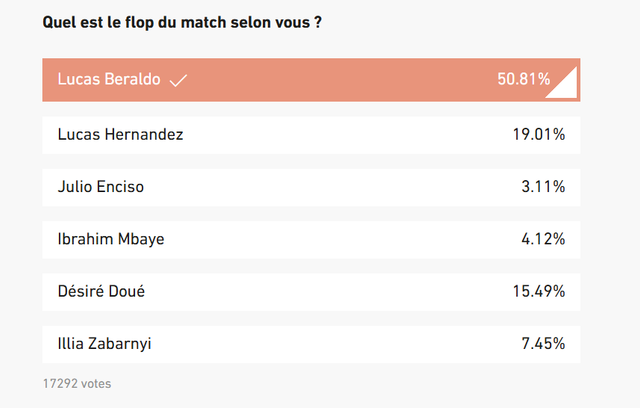Click the 3.11% percentage for Enciso
This screenshot has height=408, width=640.
(x=543, y=186)
